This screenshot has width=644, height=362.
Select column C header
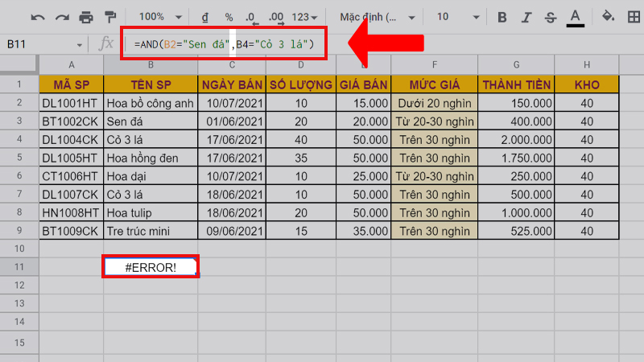pos(232,65)
